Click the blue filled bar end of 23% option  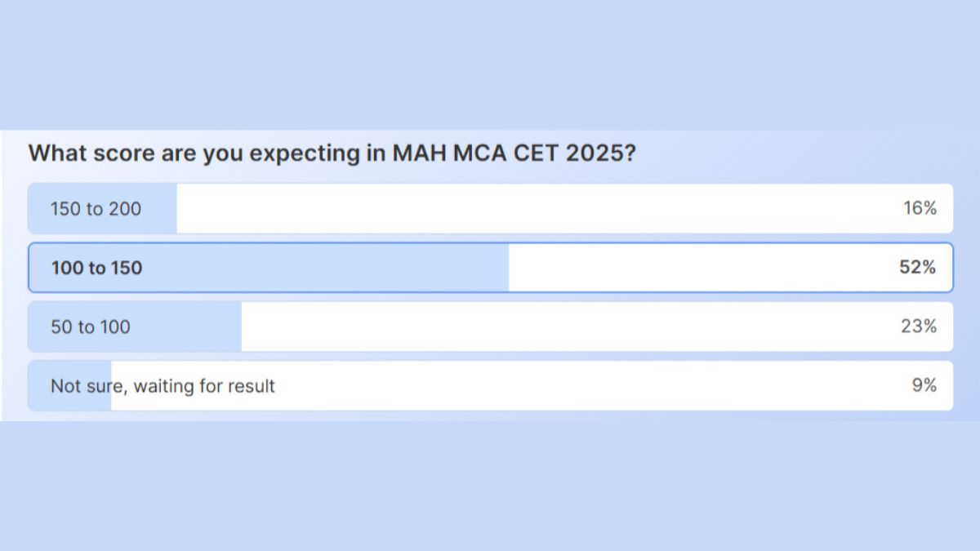tap(229, 327)
